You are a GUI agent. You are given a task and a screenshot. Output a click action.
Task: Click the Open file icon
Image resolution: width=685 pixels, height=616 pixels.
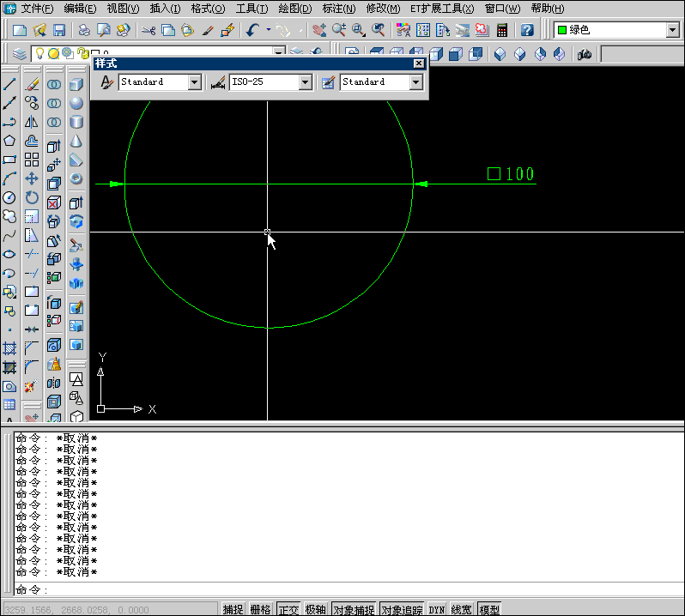(39, 30)
